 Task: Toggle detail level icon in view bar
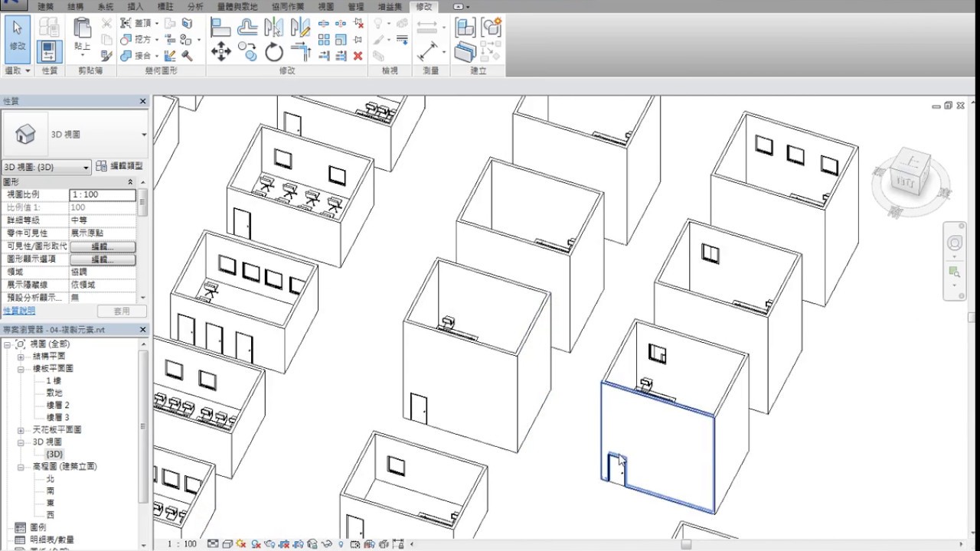(212, 544)
